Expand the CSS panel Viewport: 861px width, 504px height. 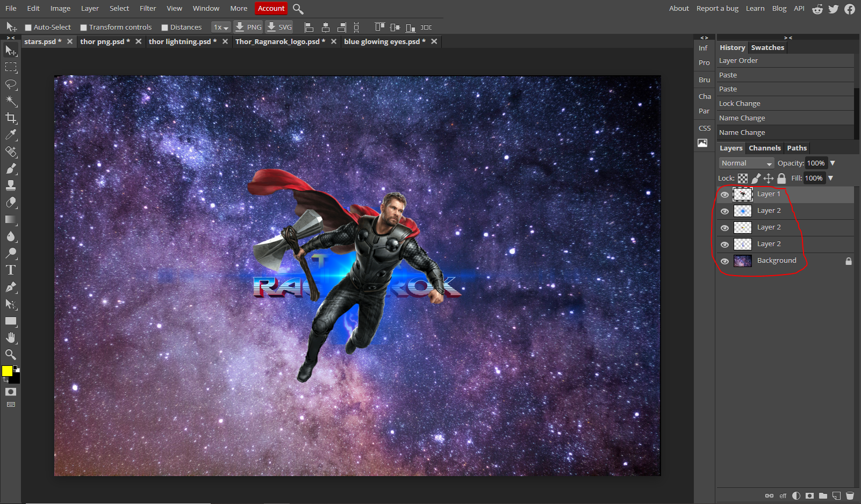(x=705, y=128)
